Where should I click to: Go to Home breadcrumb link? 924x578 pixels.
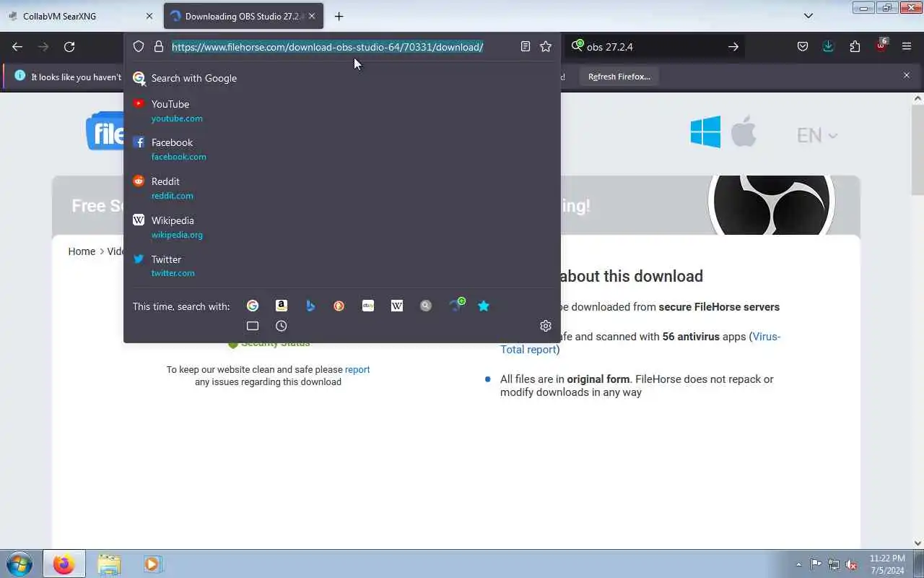[82, 251]
